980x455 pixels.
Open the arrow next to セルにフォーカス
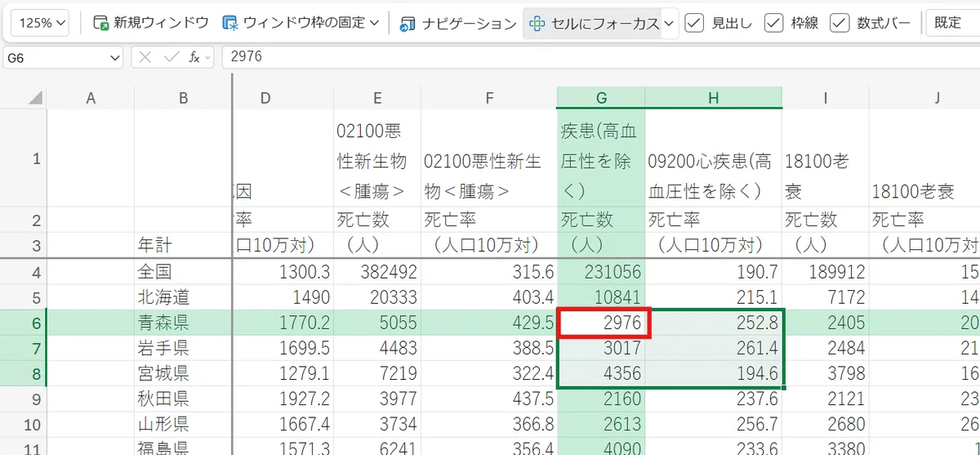(x=670, y=23)
